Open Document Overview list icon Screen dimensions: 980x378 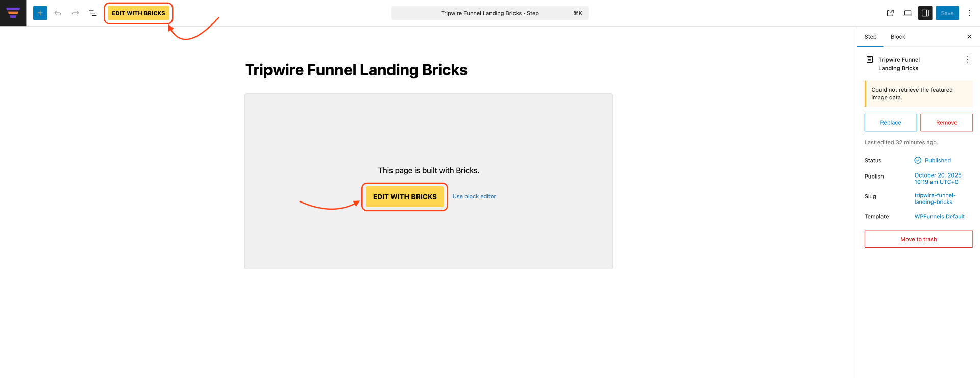[92, 13]
